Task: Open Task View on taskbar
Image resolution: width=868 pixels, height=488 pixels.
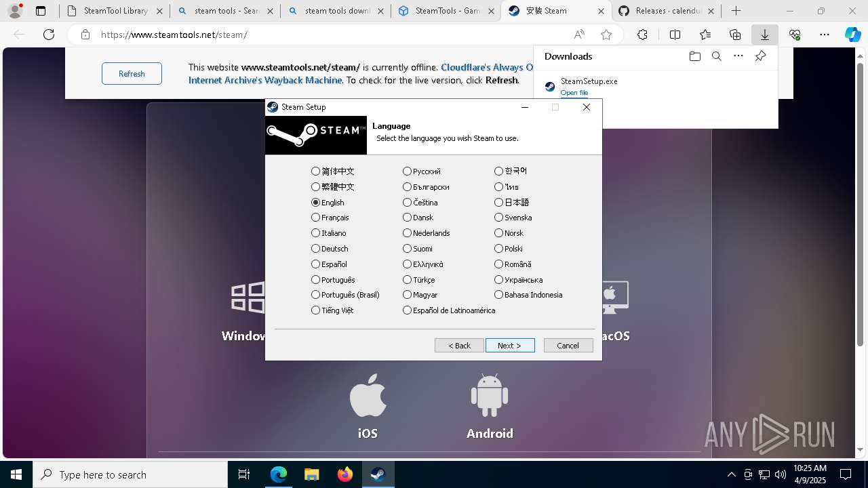Action: point(244,474)
